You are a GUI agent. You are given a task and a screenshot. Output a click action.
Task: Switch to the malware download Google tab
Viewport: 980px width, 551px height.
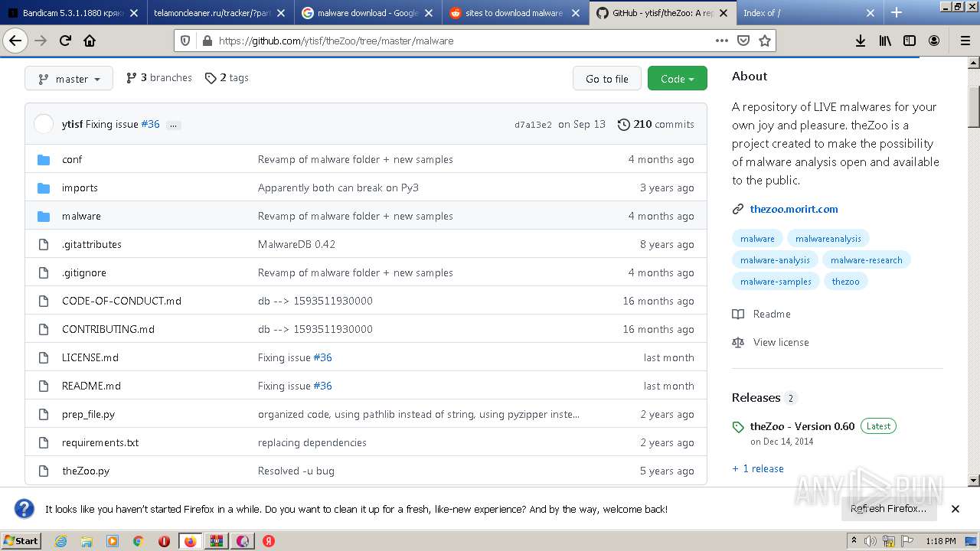point(367,13)
